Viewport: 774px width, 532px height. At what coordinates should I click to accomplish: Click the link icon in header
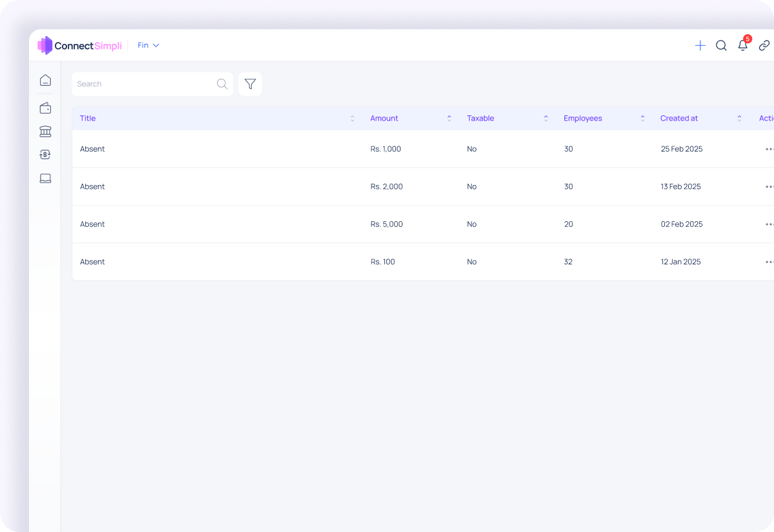pos(764,46)
